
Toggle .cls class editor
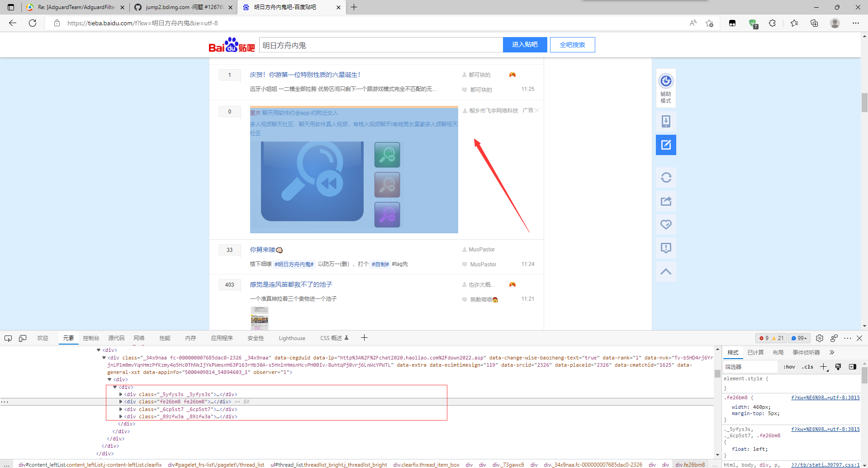[807, 367]
